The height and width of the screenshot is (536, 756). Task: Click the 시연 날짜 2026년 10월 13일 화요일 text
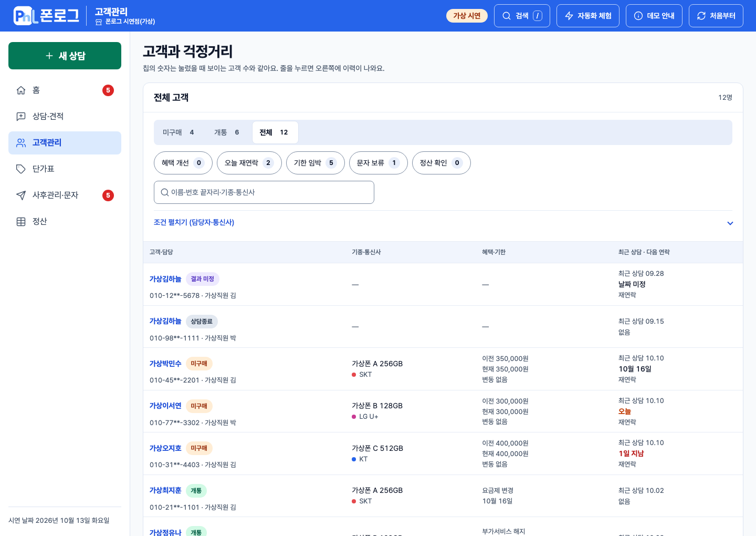(59, 520)
